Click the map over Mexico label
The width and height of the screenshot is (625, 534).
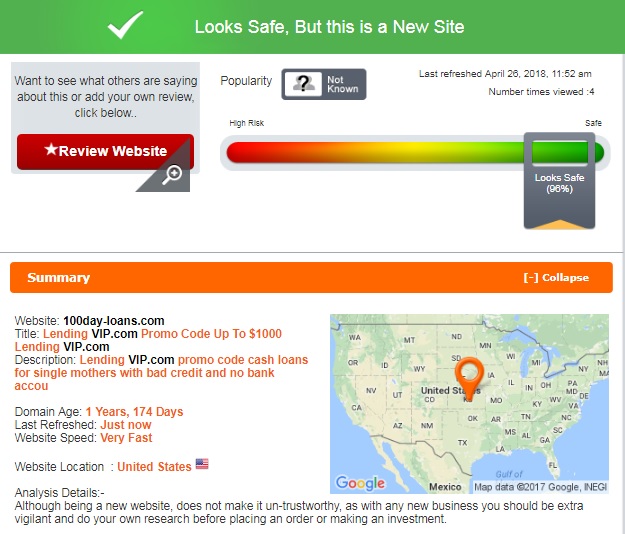445,487
